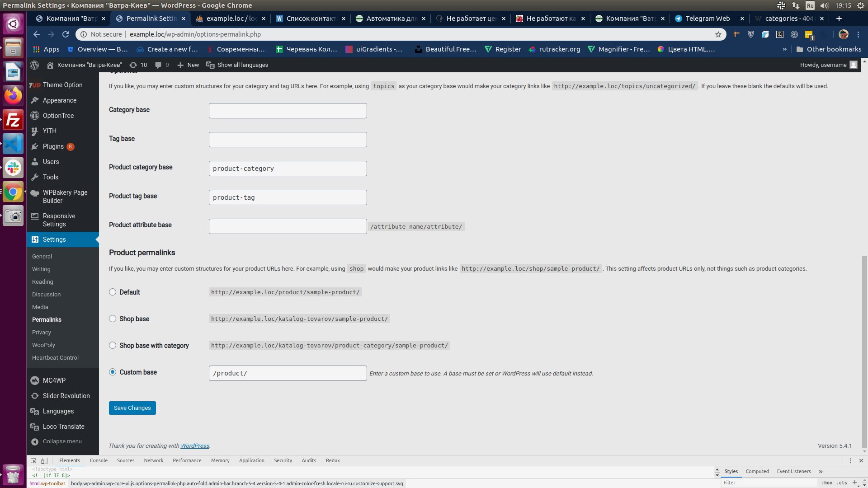
Task: Click the browser address bar URL
Action: coord(195,34)
